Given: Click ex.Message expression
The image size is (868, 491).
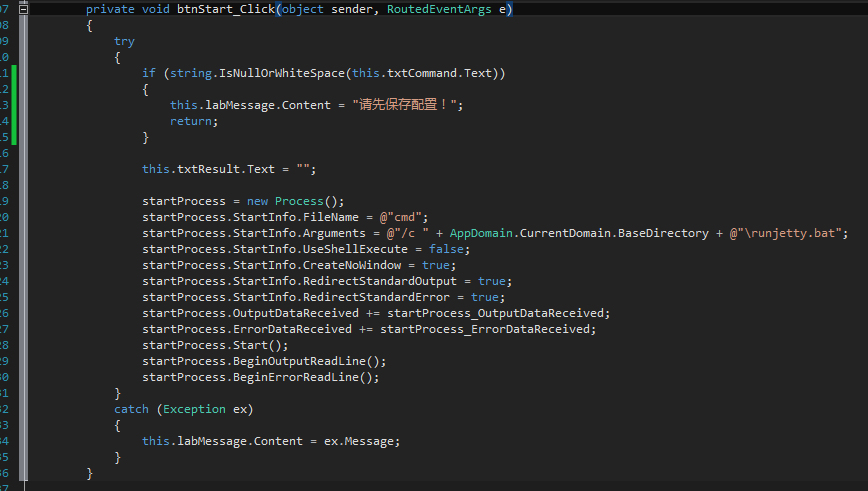Looking at the screenshot, I should pos(359,442).
